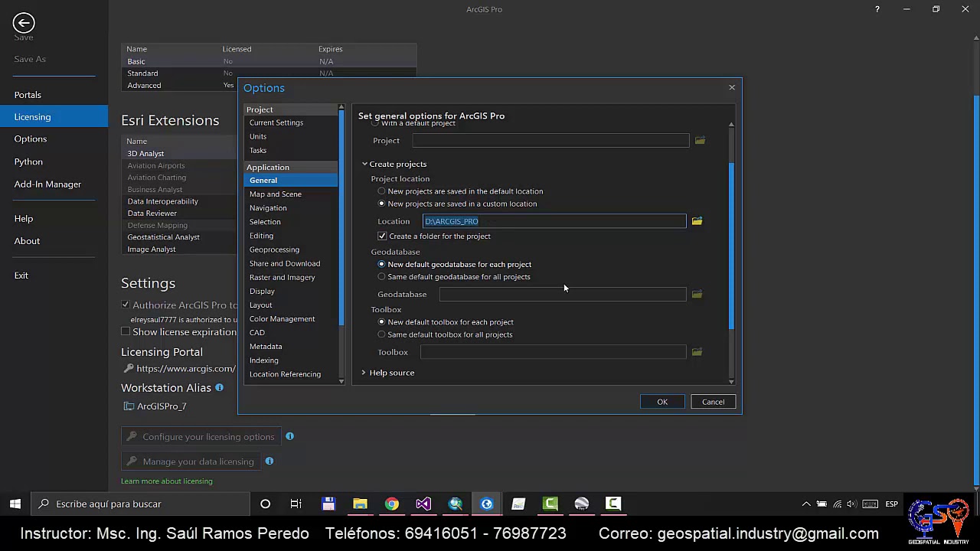Click the back arrow circle icon

pos(24,23)
